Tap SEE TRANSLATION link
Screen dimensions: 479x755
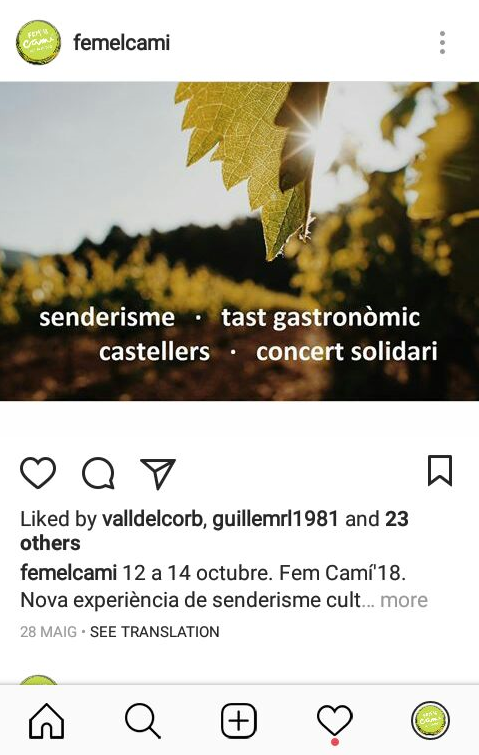pyautogui.click(x=155, y=632)
